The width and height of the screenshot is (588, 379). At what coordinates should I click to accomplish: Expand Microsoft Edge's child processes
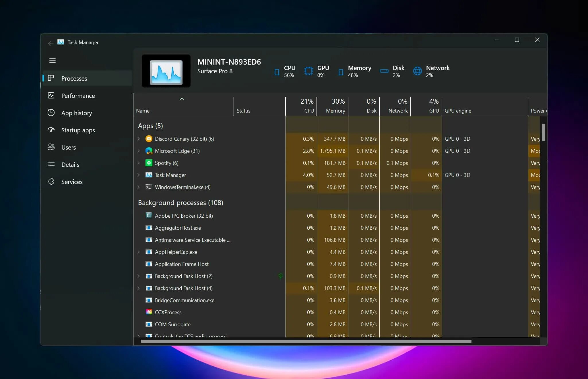click(139, 151)
